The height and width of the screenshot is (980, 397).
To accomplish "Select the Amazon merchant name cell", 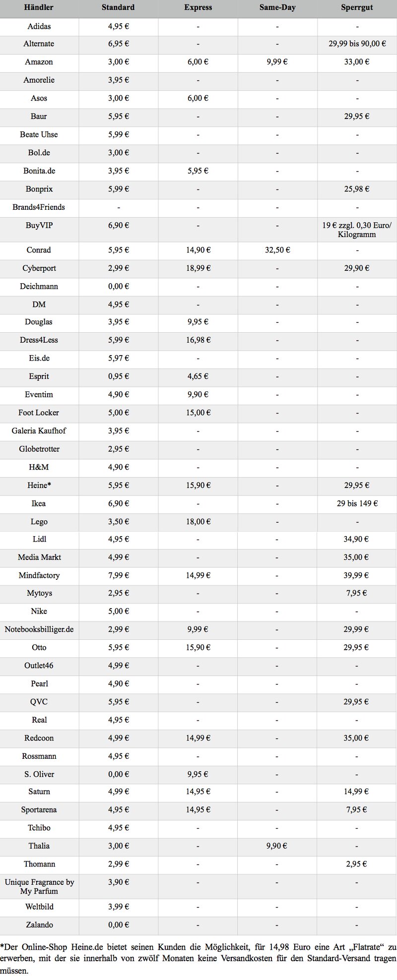I will tap(39, 62).
